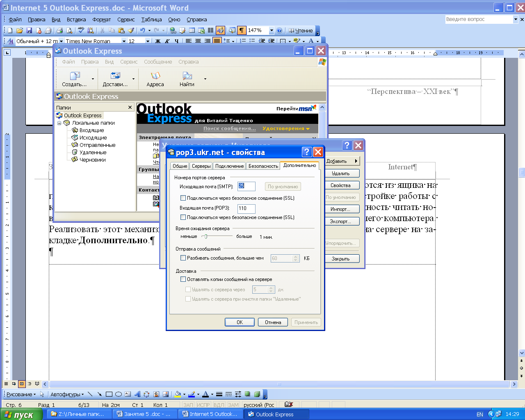Open the Word zoom 147% dropdown
This screenshot has height=420, width=525.
pos(272,30)
